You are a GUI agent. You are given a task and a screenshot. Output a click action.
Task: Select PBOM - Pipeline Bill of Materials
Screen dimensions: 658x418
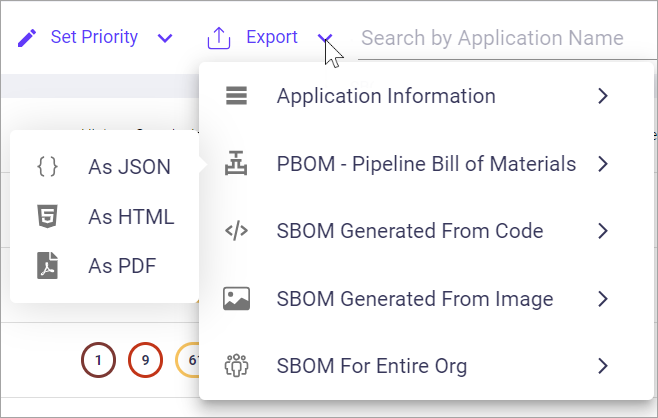[x=426, y=164]
